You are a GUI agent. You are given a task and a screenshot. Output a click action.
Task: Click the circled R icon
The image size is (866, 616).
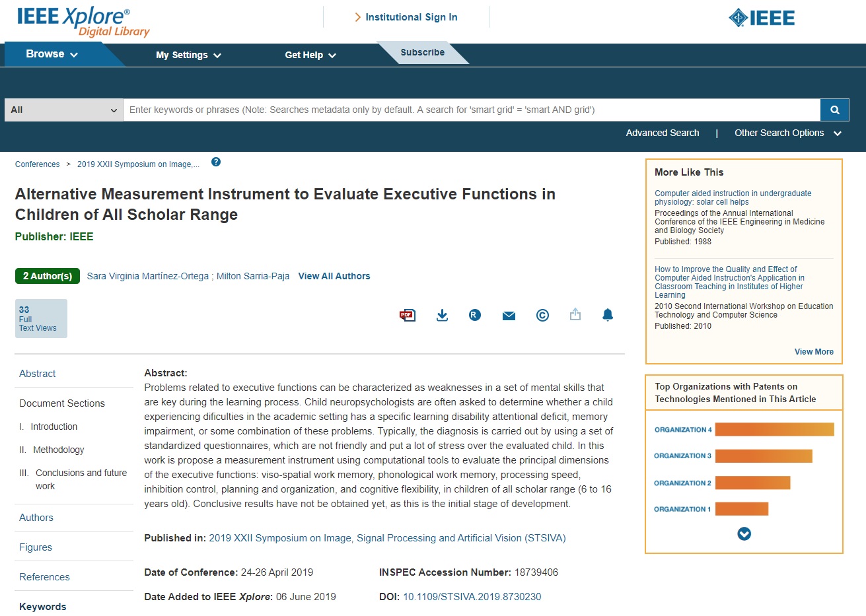click(x=474, y=316)
